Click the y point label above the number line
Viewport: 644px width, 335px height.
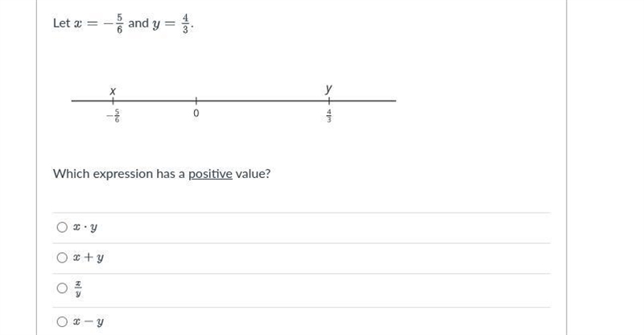pyautogui.click(x=328, y=89)
